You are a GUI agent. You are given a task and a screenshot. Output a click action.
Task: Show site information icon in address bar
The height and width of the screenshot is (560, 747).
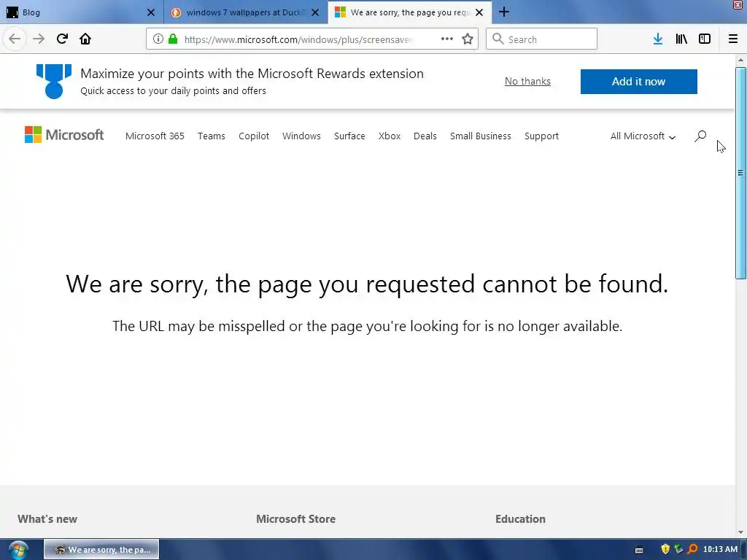158,39
